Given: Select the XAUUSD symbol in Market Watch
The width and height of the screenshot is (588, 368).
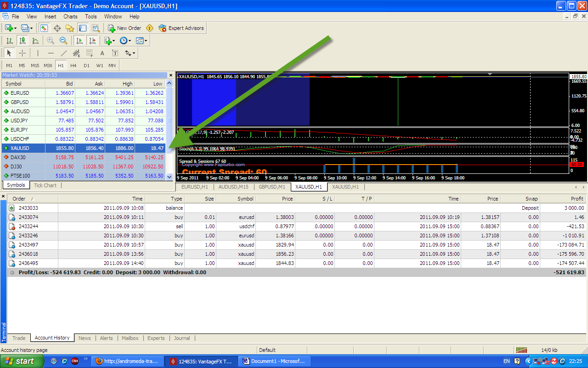Looking at the screenshot, I should point(84,148).
